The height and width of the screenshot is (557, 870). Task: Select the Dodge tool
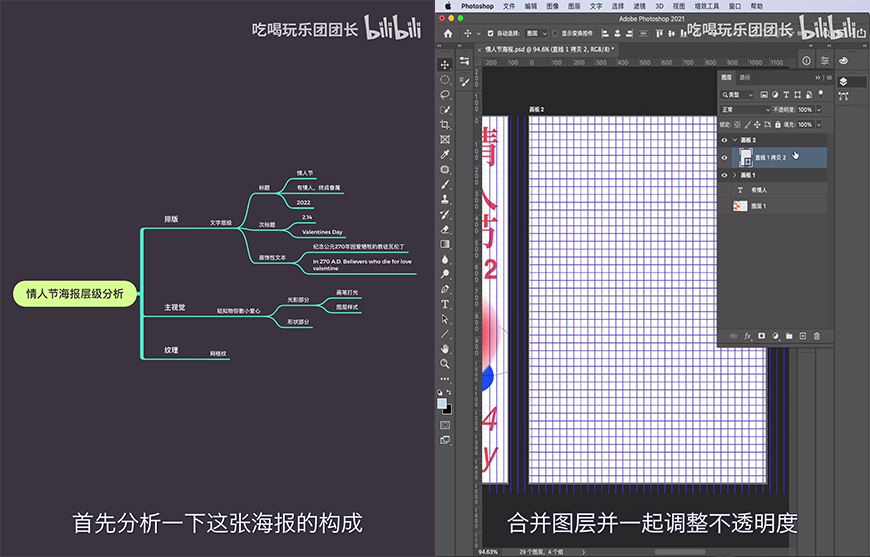click(x=444, y=274)
